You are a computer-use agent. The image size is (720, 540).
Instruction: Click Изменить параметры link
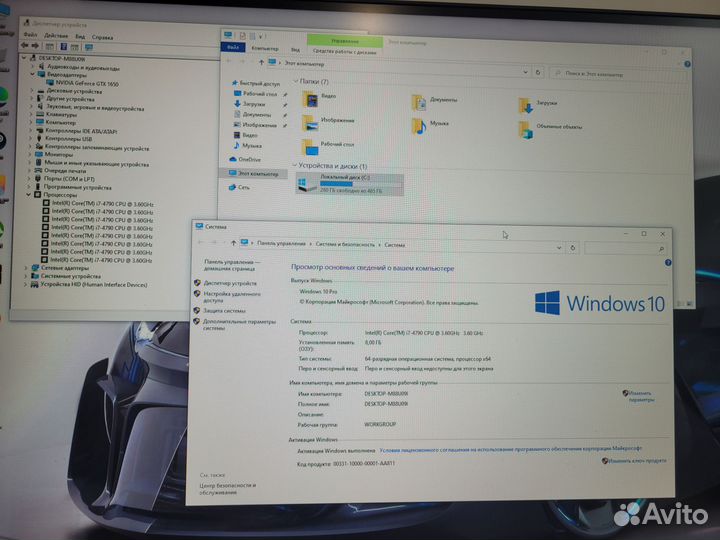[x=640, y=396]
